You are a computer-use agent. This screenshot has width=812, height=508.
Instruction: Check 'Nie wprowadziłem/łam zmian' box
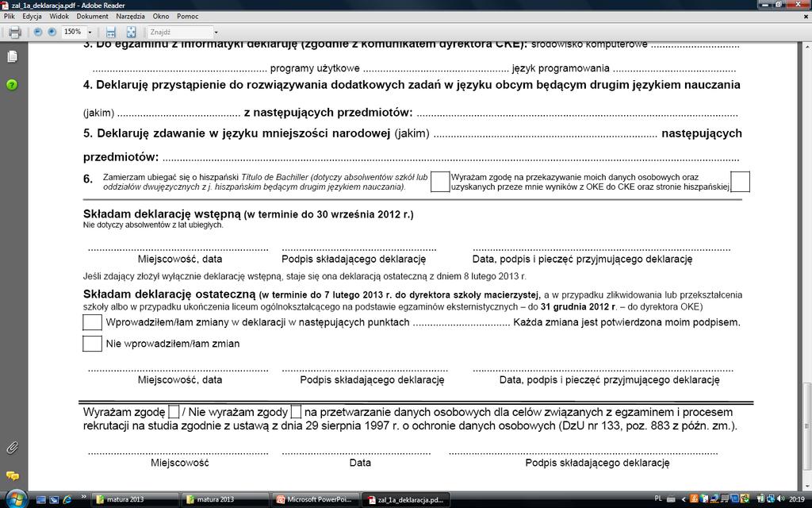pos(92,343)
